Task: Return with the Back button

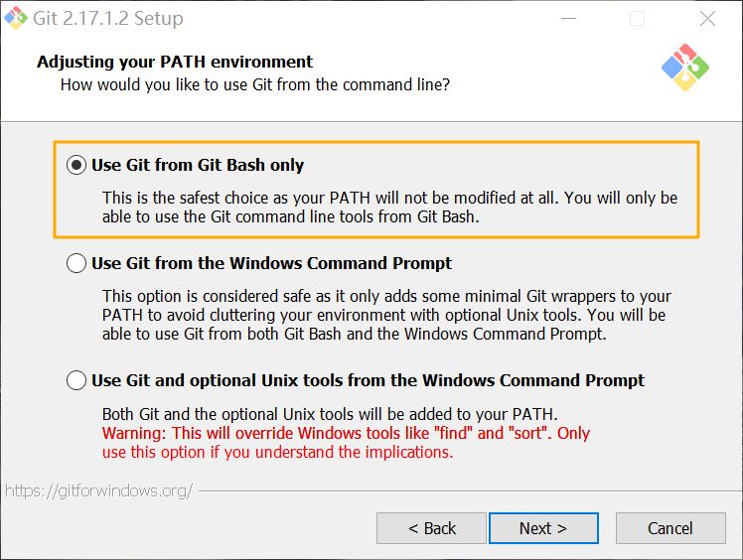Action: (x=432, y=528)
